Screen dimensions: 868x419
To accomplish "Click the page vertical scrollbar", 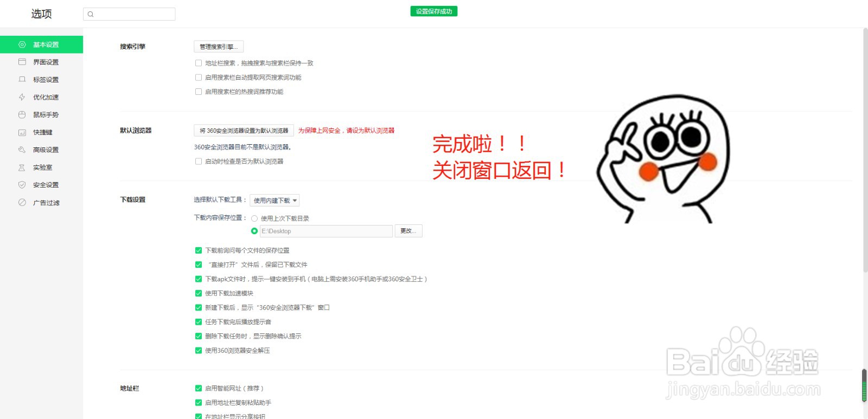I will click(865, 150).
